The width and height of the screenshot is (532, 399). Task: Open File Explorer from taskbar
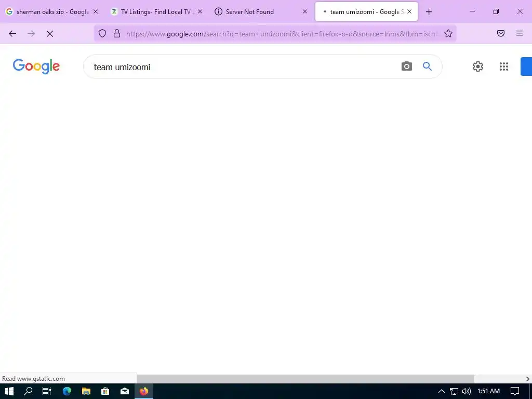point(86,391)
